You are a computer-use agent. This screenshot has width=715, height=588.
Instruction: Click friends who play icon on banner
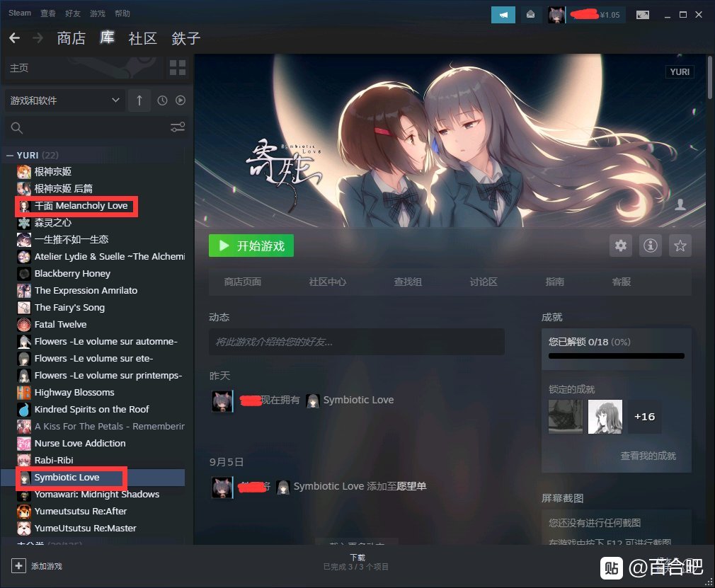pyautogui.click(x=680, y=204)
